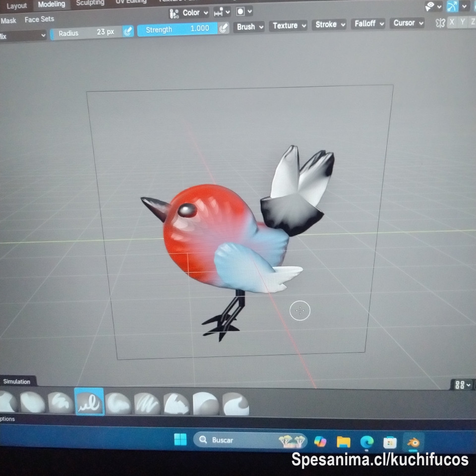
Task: Click the Simulation tab label
Action: tap(17, 382)
